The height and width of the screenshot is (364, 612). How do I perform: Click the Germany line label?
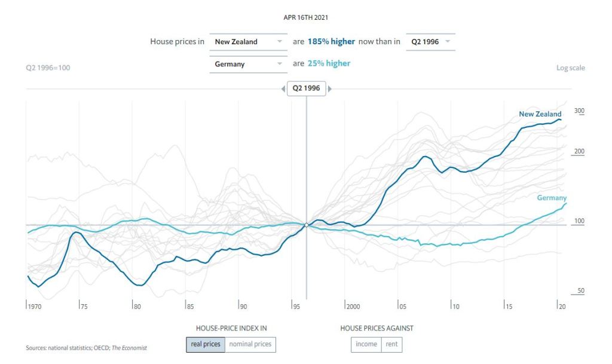552,198
